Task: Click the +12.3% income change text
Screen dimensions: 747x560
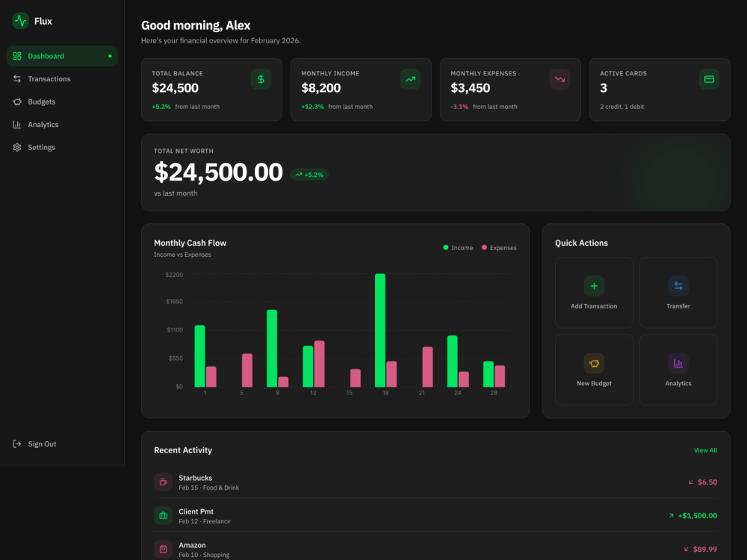Action: pyautogui.click(x=312, y=107)
